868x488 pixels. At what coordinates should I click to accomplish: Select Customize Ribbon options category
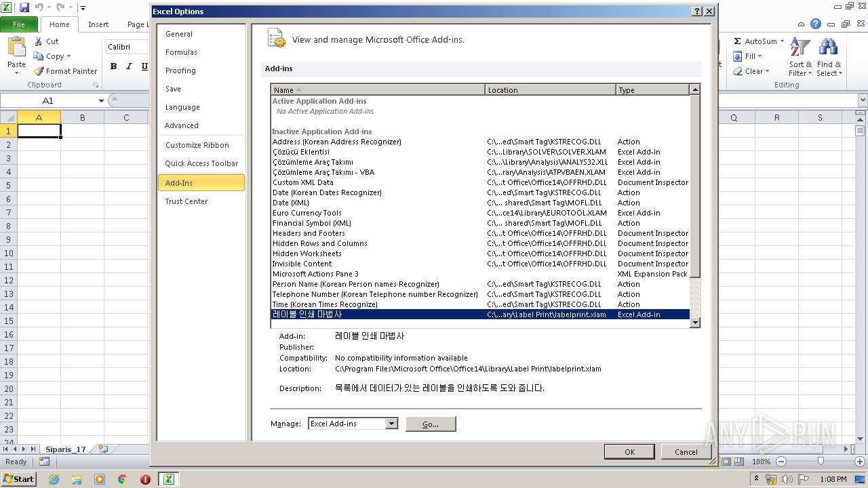(x=201, y=145)
